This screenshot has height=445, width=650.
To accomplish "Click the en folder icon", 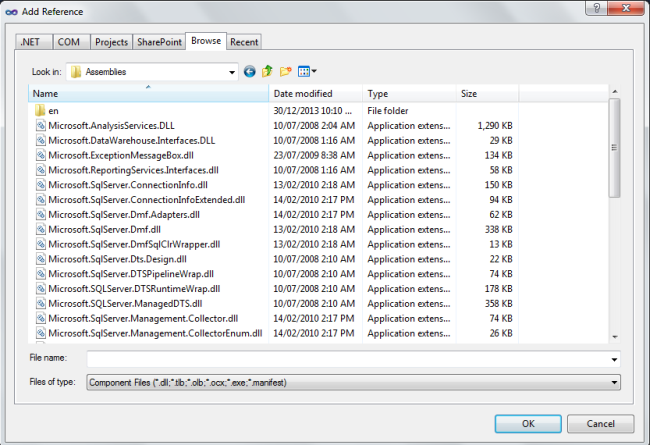I will point(40,110).
